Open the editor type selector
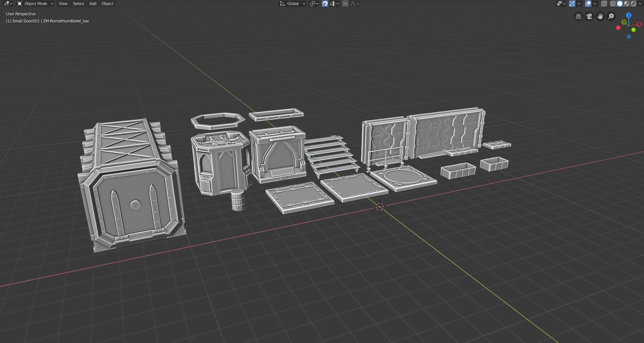This screenshot has width=644, height=343. (x=8, y=4)
